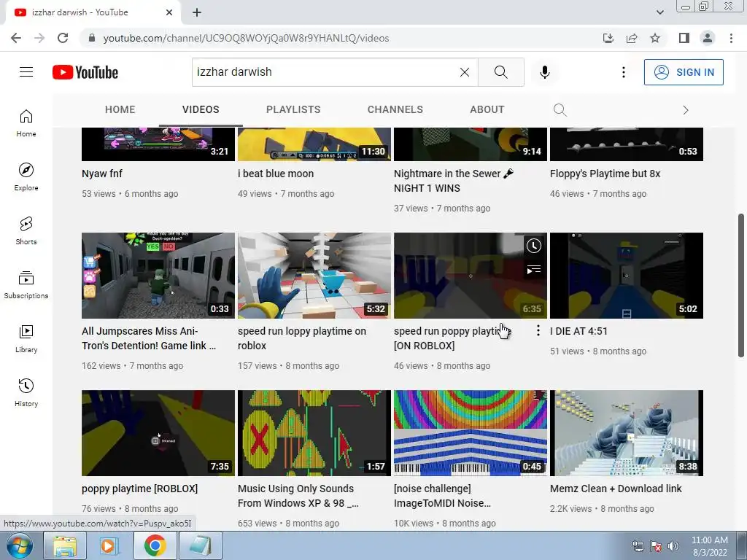747x560 pixels.
Task: Reload the page
Action: click(x=63, y=38)
